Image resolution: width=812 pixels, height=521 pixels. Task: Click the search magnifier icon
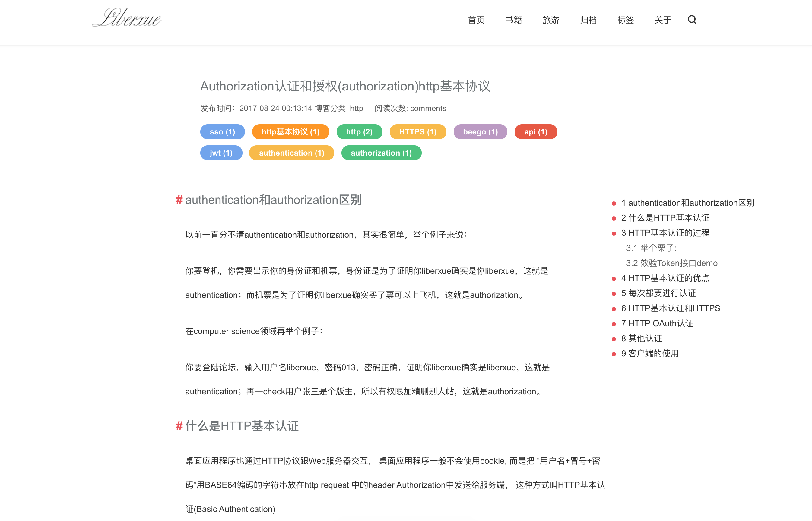(692, 20)
